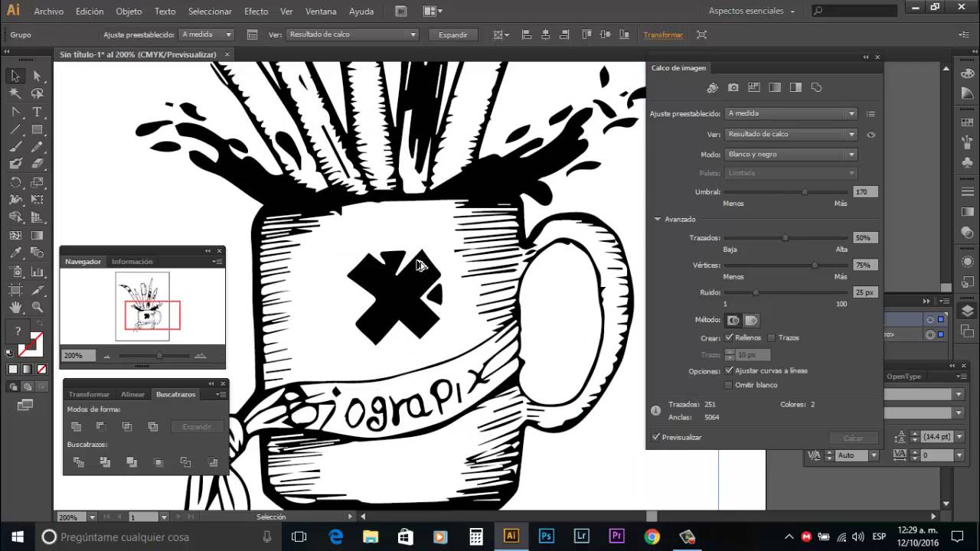The image size is (980, 551).
Task: Click the Unite shape mode icon in Buscatrazos
Action: (x=76, y=426)
